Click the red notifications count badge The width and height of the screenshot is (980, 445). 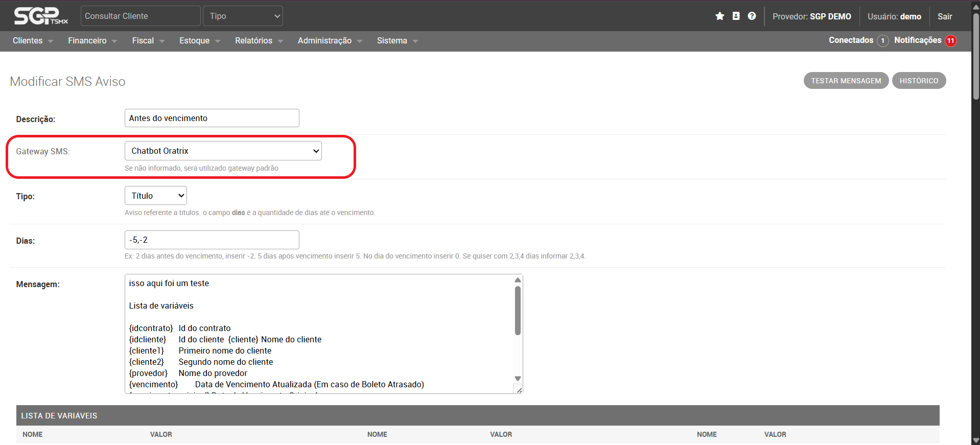pos(950,41)
